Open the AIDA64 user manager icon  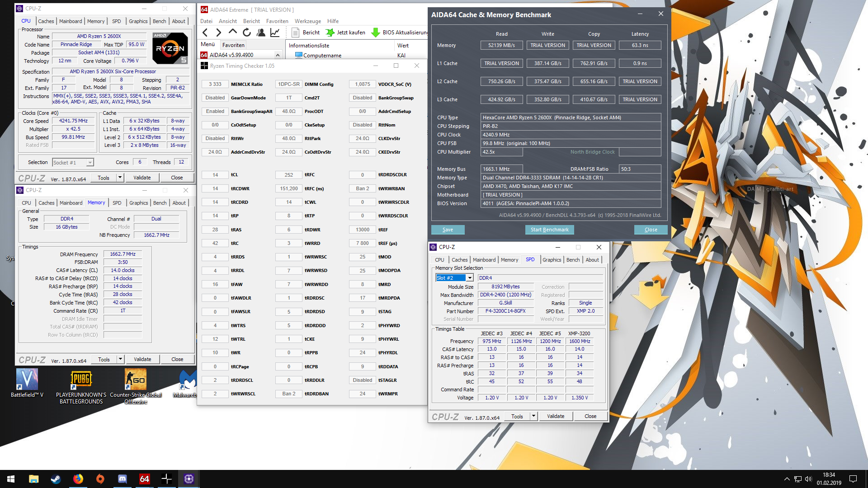261,33
